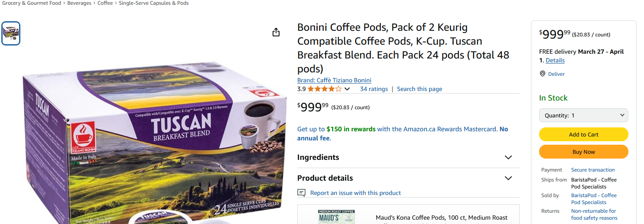Select the product thumbnail image
This screenshot has height=224, width=644.
11,33
